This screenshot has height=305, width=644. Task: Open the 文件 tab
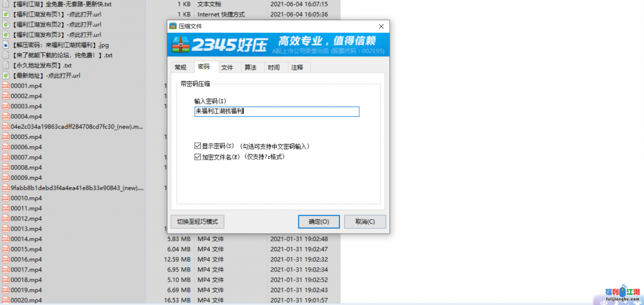point(227,67)
